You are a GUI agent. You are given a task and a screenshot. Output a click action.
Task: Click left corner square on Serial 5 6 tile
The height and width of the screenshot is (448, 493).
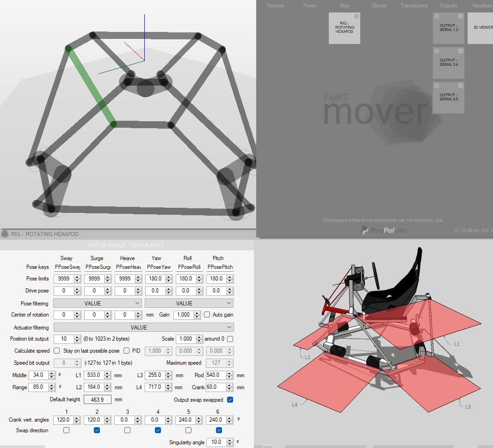click(x=437, y=85)
